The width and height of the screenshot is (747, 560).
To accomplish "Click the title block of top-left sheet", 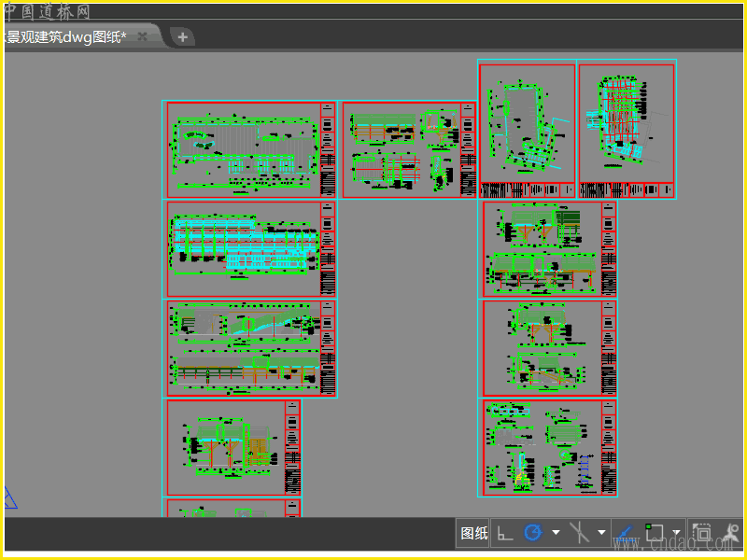I will (x=328, y=149).
